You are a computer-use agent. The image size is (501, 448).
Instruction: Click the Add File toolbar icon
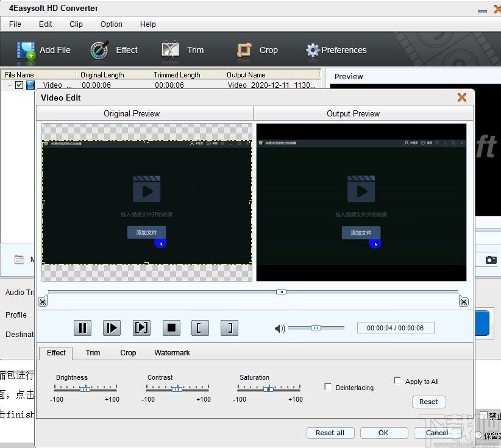point(27,50)
